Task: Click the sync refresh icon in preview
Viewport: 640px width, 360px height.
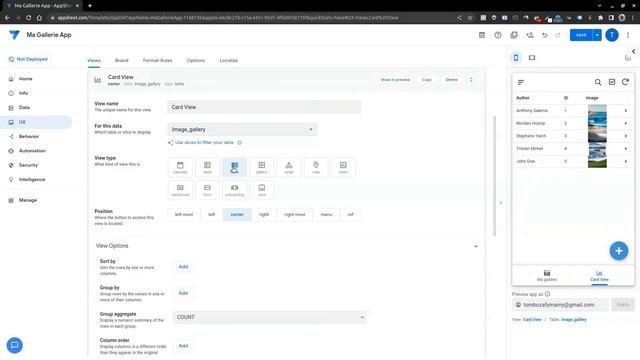Action: coord(625,82)
